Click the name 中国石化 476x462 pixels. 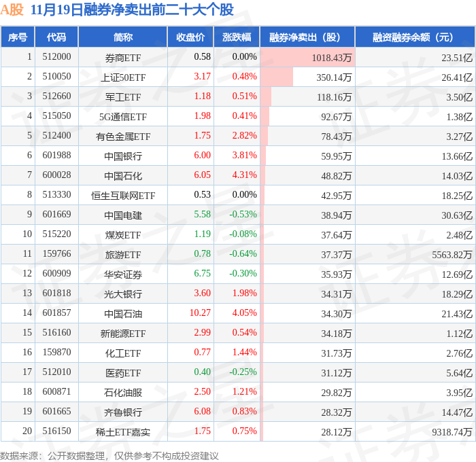123,176
